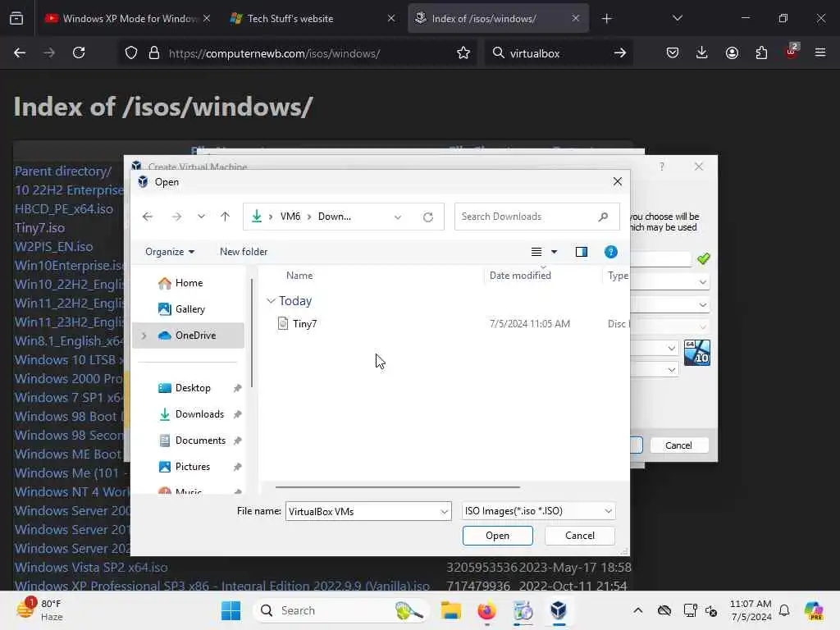Click the Parent directory/ link

(x=63, y=171)
